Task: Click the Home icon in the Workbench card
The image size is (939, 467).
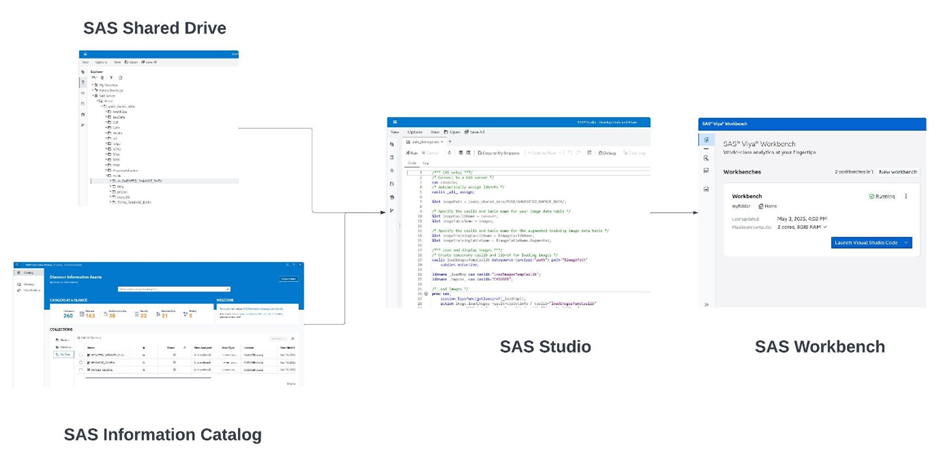Action: (x=761, y=206)
